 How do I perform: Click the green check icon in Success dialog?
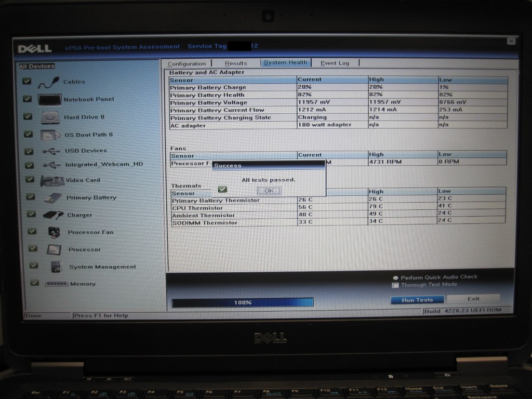222,189
